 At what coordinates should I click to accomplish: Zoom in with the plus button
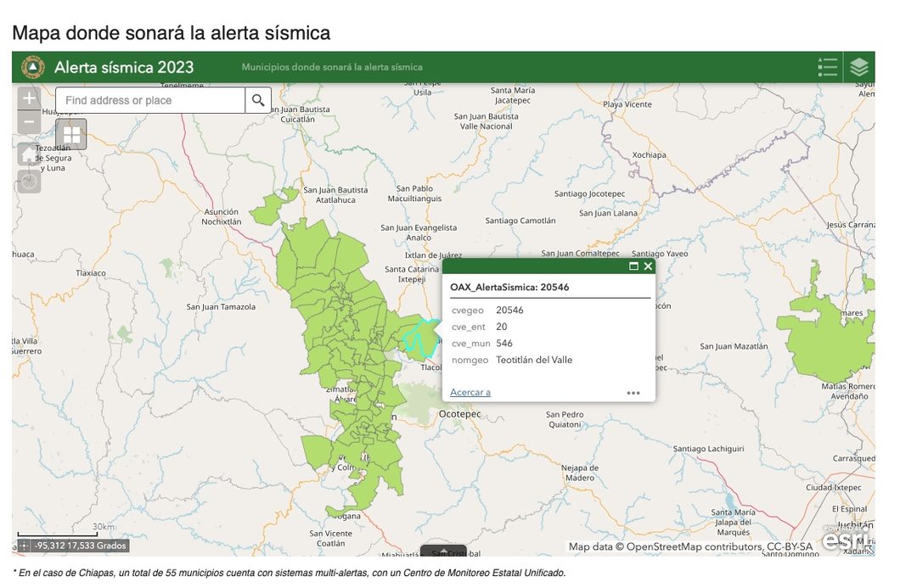(29, 98)
